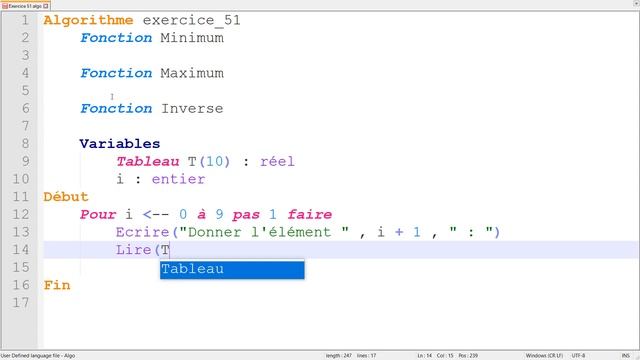Click the Ecrire call on line 13

click(142, 232)
